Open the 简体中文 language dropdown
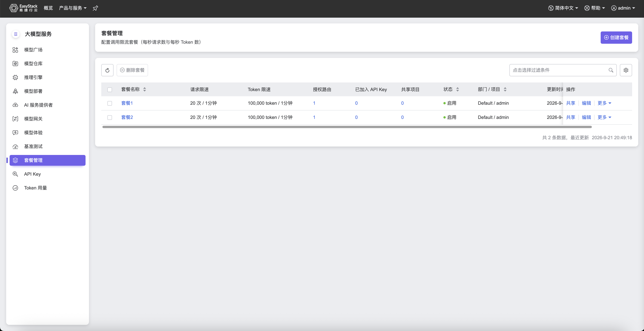 pos(563,8)
